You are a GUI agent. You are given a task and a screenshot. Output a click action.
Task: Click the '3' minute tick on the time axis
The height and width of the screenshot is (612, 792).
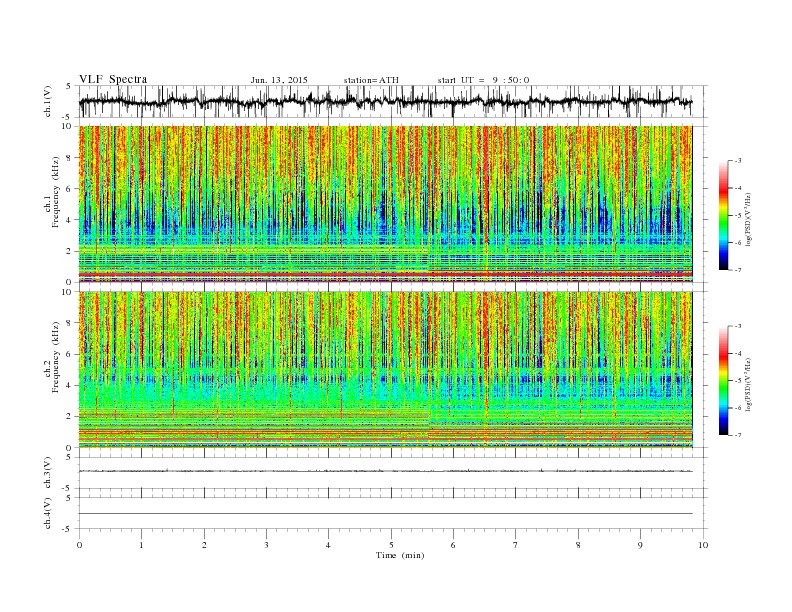(266, 545)
